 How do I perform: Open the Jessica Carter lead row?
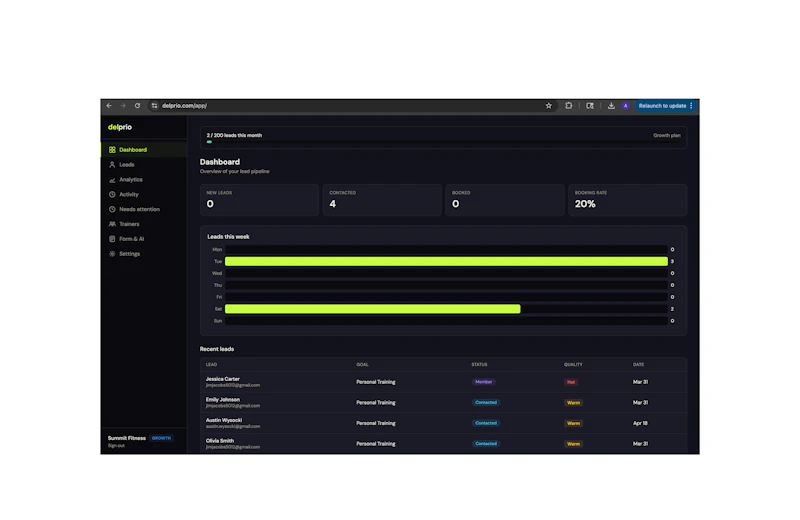point(443,382)
